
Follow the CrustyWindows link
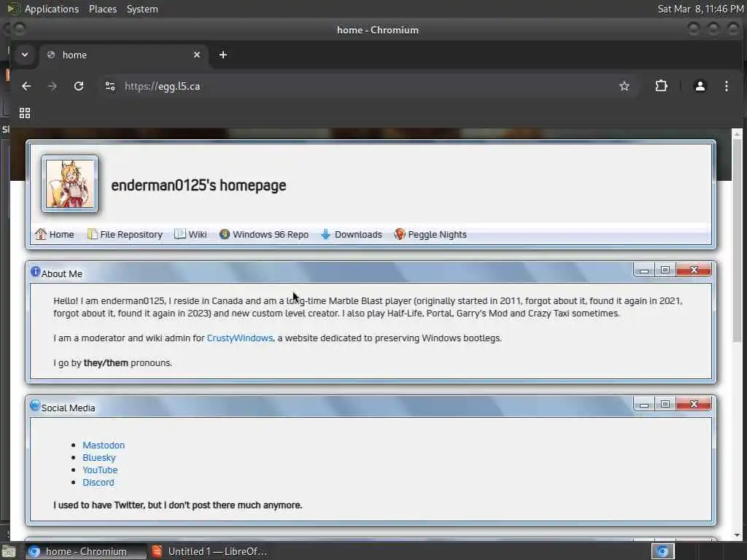239,338
